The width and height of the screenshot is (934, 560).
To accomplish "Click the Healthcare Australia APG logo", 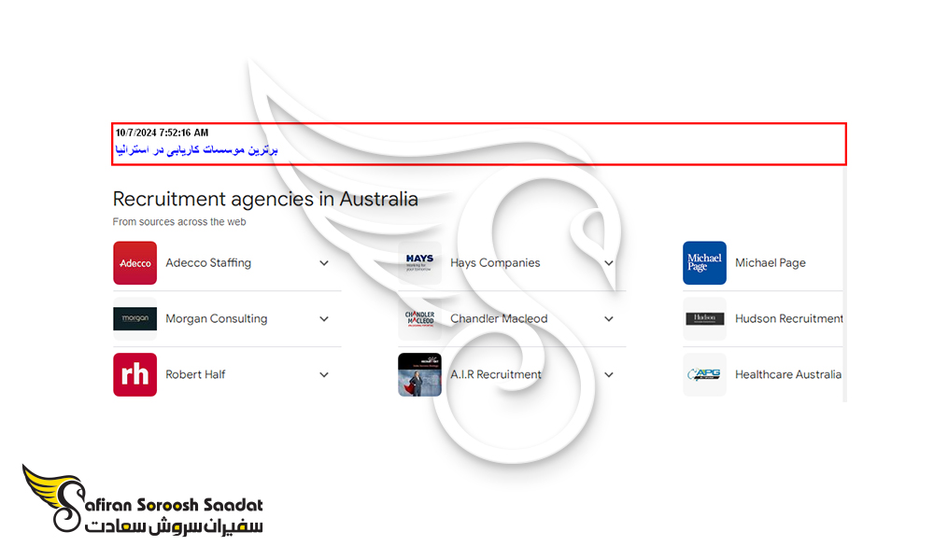I will [x=704, y=375].
